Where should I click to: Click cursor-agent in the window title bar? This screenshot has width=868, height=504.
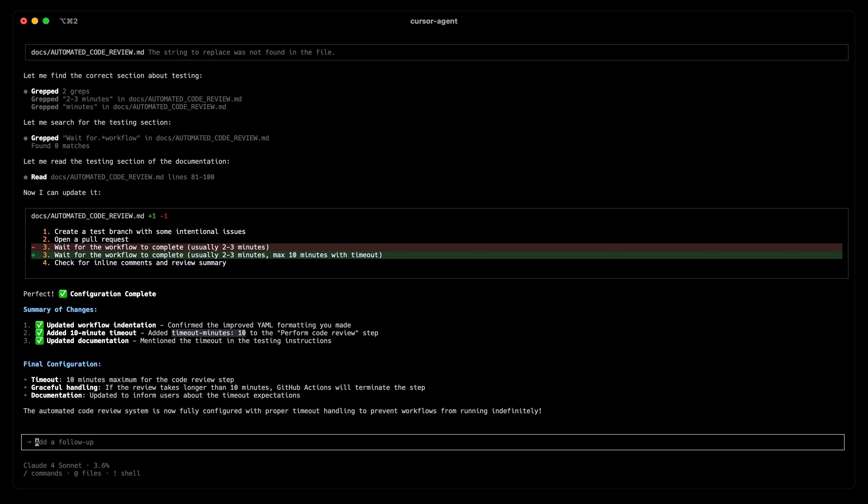tap(434, 21)
